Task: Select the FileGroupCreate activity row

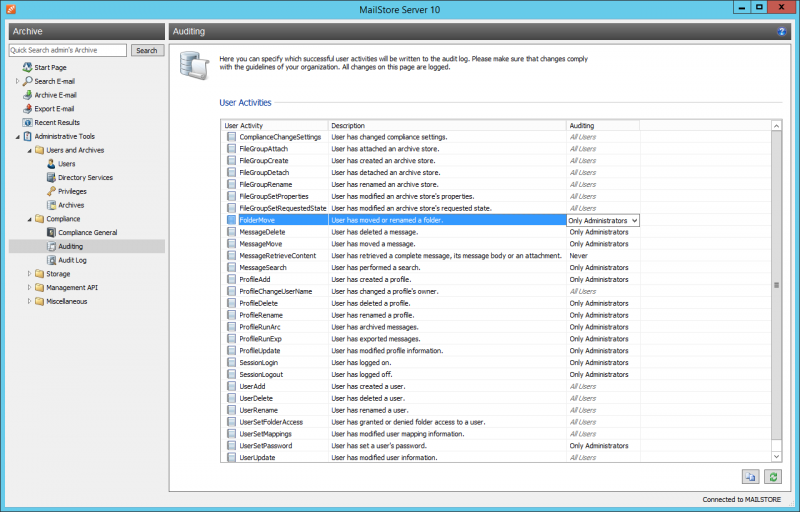Action: (496, 161)
